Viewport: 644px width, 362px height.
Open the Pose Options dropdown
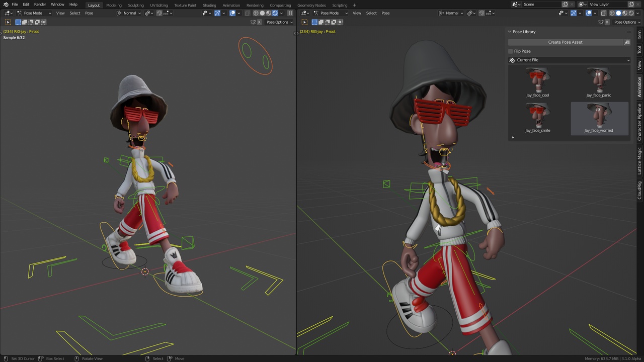point(280,22)
